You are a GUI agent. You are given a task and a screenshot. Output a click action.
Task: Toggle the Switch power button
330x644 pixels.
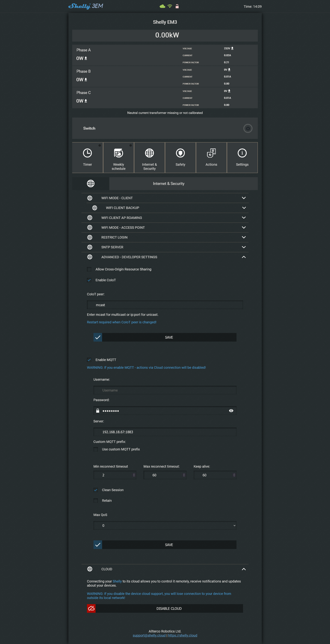(248, 128)
